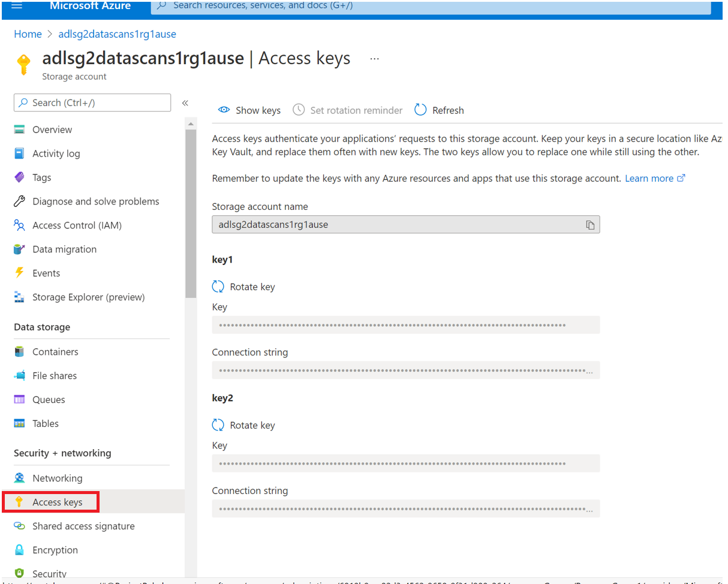Select the Diagnose and solve problems wrench icon
The image size is (728, 584).
[x=20, y=201]
